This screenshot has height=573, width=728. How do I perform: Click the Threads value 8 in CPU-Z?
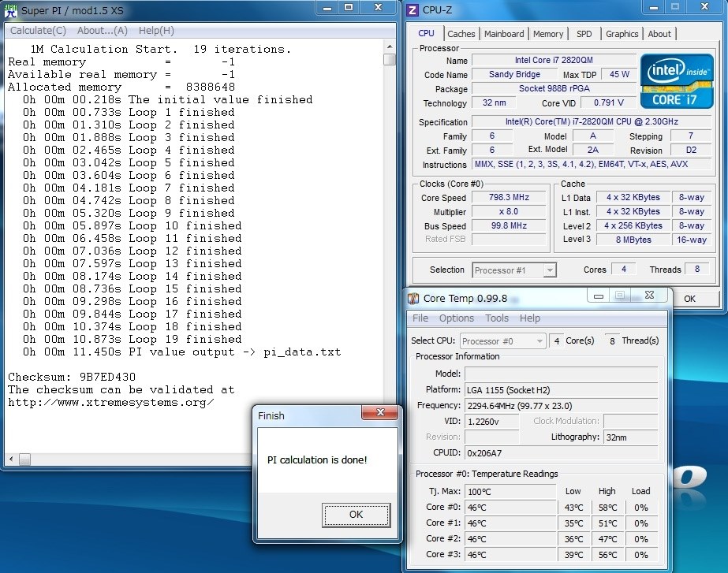point(697,269)
